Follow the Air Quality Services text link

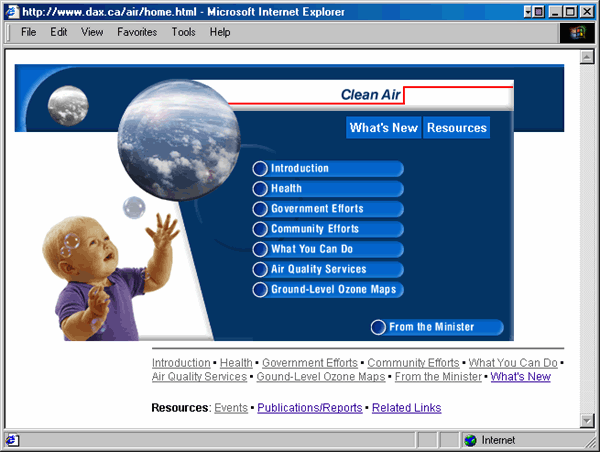click(x=199, y=377)
